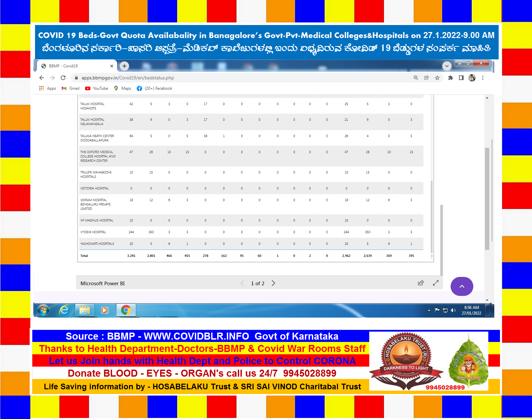Screen dimensions: 532x419
Task: Open Chrome extensions puzzle icon
Action: (x=451, y=78)
